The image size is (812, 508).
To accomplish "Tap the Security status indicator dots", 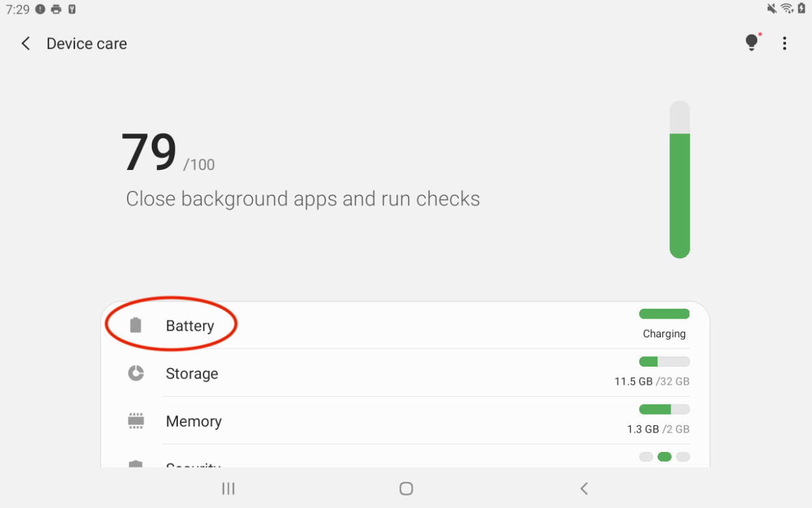I will click(x=664, y=457).
